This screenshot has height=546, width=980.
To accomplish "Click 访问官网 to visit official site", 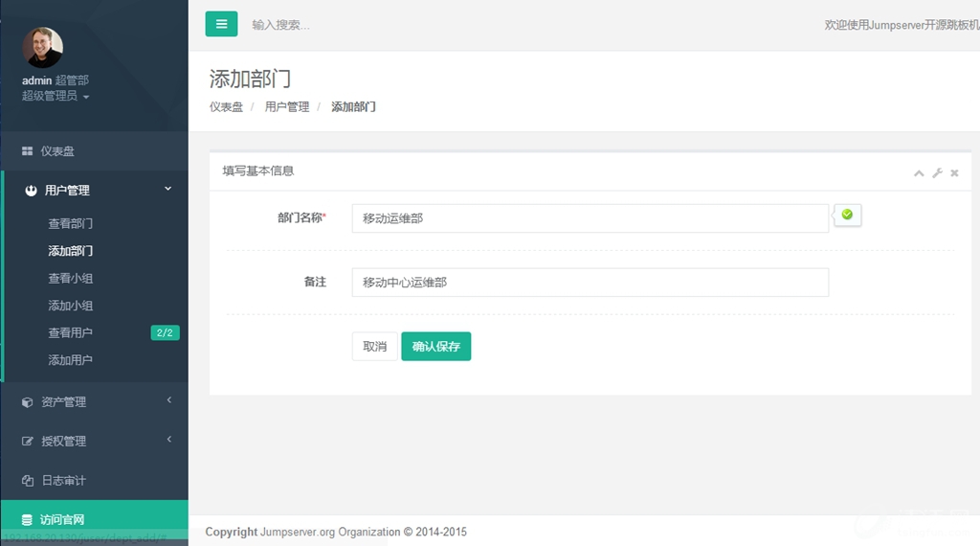I will pos(62,519).
